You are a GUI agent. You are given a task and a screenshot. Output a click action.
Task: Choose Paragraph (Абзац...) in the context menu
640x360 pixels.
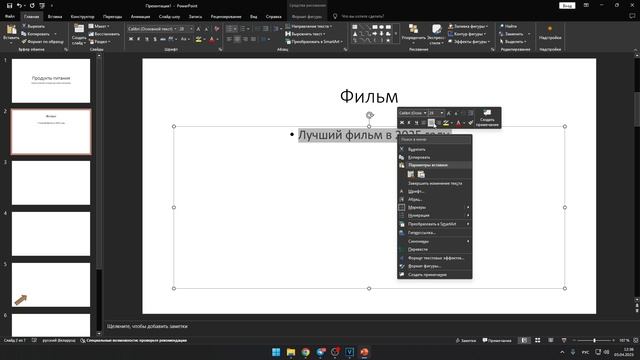(435, 200)
